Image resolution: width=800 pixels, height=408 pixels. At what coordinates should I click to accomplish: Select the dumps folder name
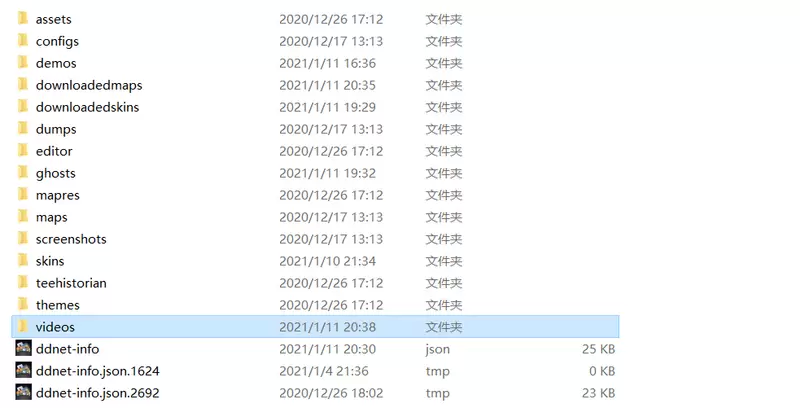(56, 129)
